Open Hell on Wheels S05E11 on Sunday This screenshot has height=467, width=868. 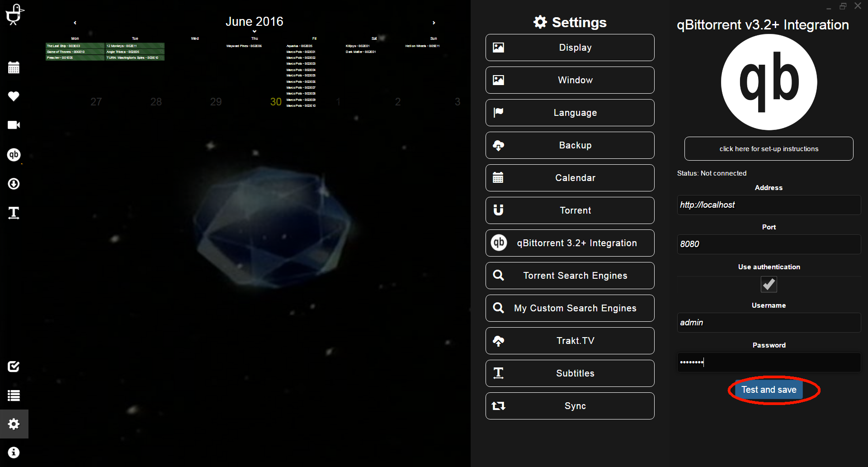pyautogui.click(x=423, y=46)
